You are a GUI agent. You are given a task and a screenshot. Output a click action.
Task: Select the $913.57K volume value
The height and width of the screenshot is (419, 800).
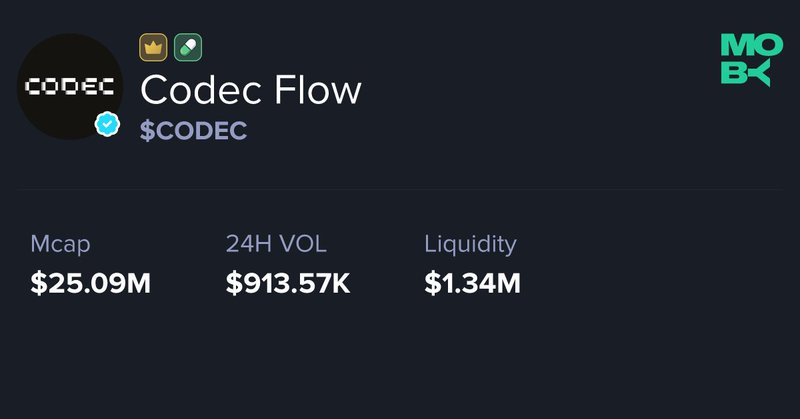click(288, 283)
